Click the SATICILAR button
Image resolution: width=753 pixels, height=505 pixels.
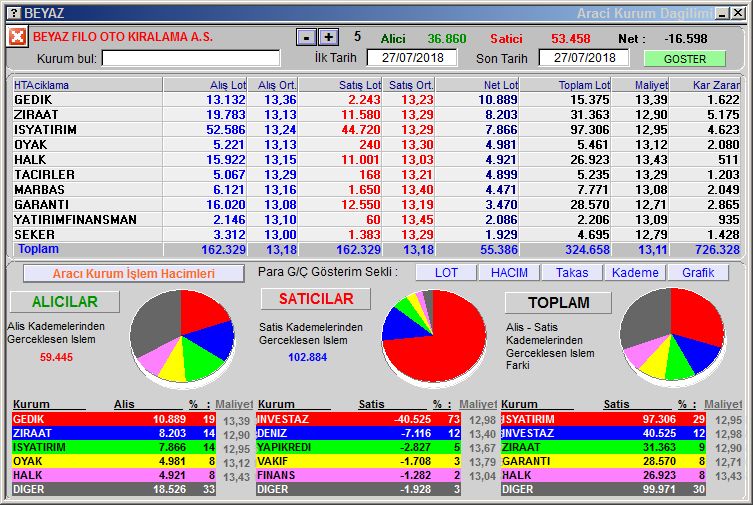point(316,299)
